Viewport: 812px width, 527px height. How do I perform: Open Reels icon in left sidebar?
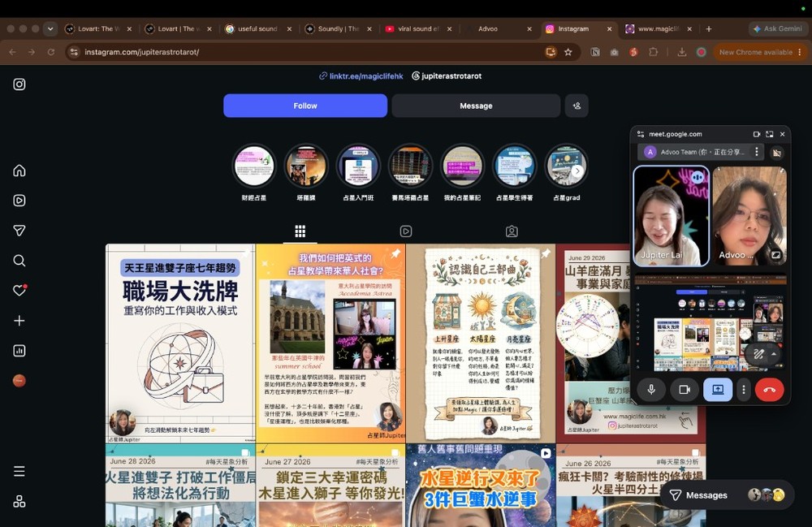point(19,201)
